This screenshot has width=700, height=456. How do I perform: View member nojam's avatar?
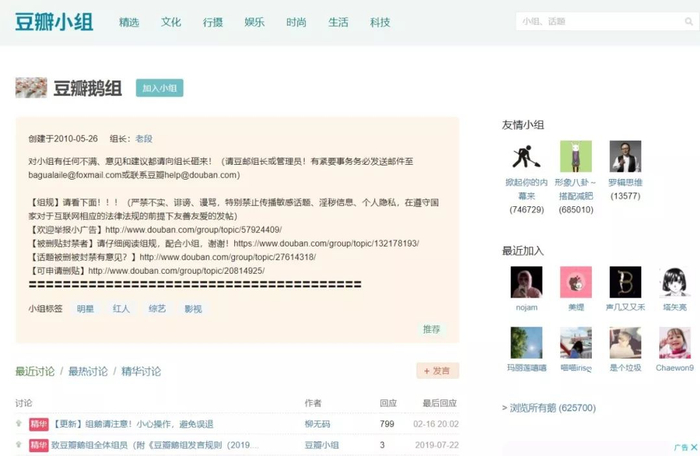pyautogui.click(x=526, y=282)
